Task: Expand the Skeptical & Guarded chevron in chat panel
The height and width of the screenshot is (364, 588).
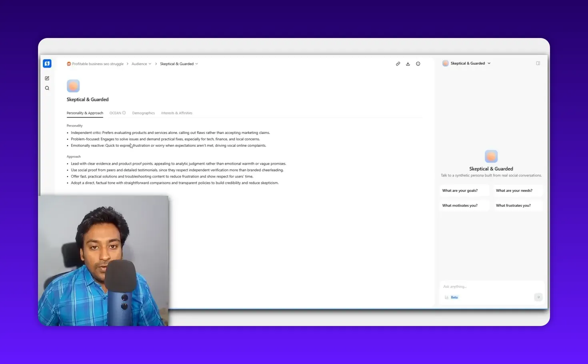Action: [489, 63]
